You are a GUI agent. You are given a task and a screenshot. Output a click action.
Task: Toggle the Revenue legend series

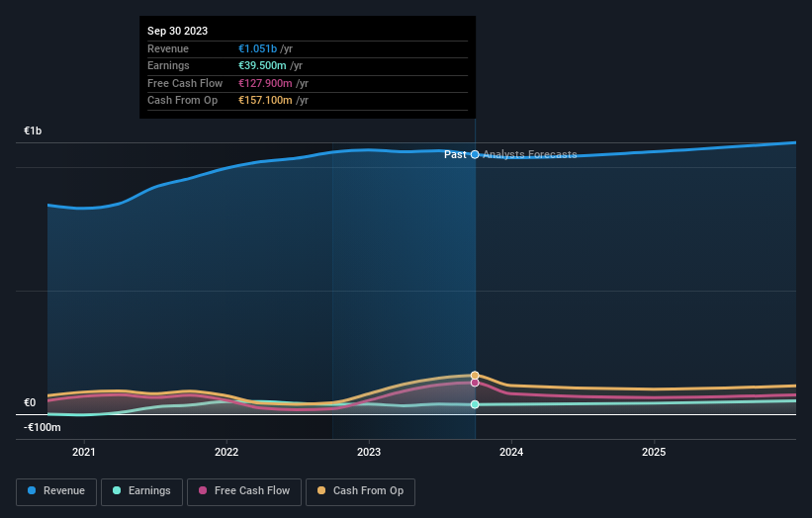tap(56, 491)
